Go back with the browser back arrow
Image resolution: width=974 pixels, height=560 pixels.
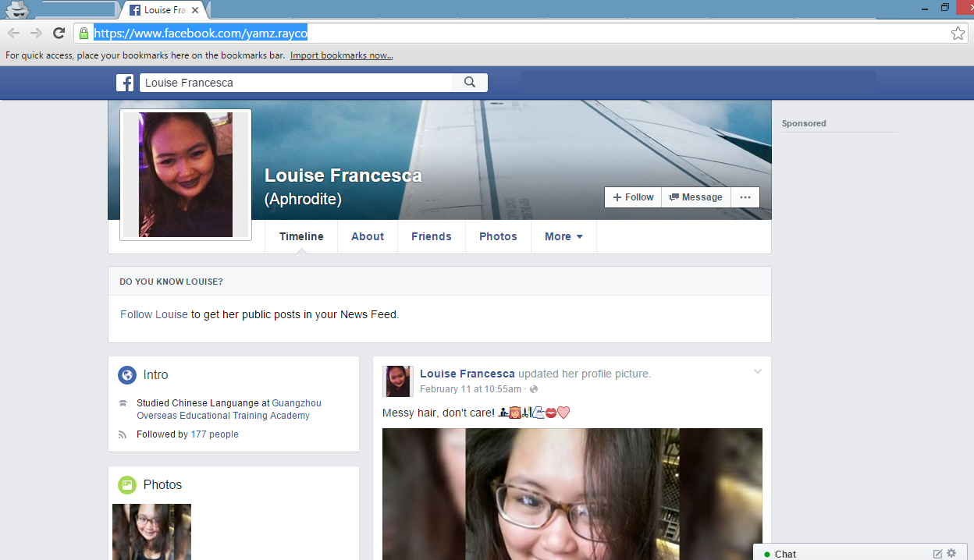(13, 33)
